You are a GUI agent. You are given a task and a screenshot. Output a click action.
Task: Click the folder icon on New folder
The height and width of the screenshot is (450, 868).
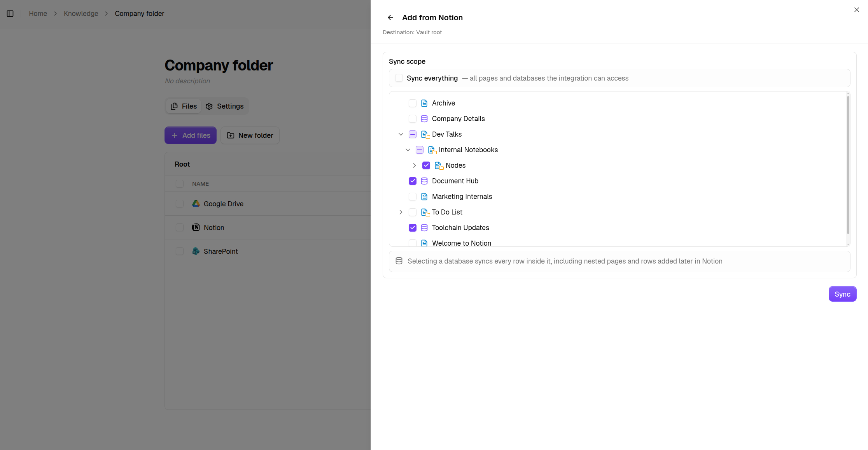tap(231, 135)
